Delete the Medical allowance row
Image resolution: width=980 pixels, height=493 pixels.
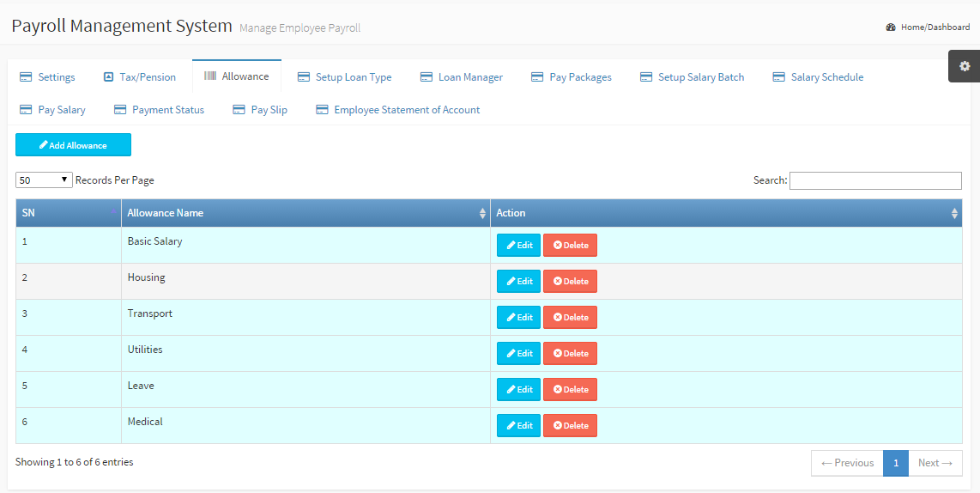pyautogui.click(x=570, y=426)
